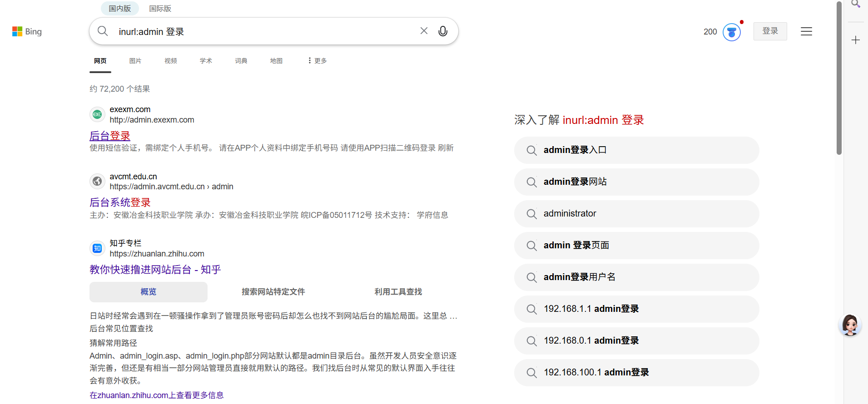Click the sidebar search icon at top right
The image size is (868, 404).
[856, 4]
